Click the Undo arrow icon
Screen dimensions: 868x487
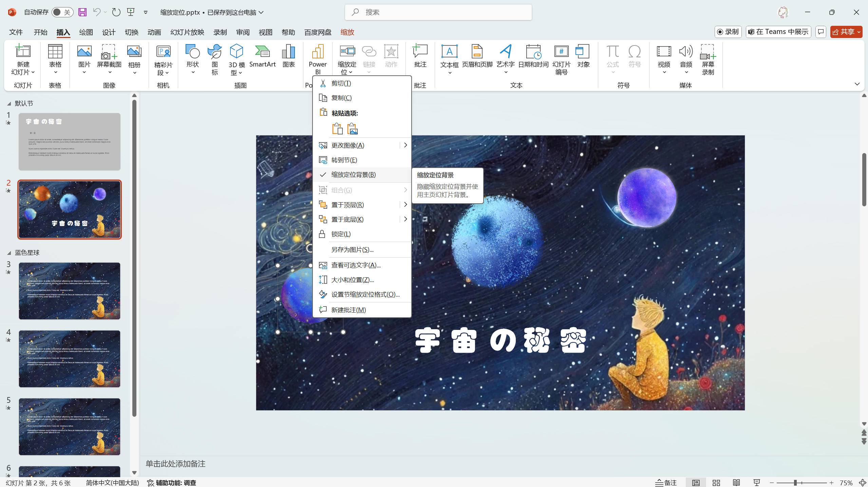click(x=97, y=12)
